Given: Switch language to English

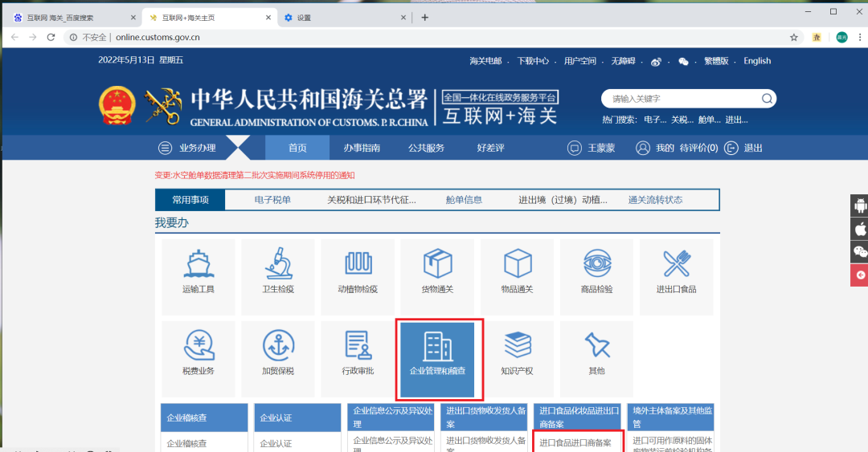Looking at the screenshot, I should click(756, 61).
